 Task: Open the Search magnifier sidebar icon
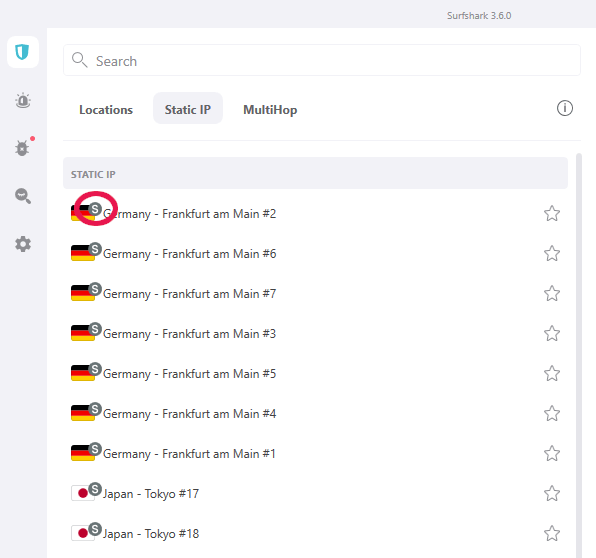tap(23, 196)
